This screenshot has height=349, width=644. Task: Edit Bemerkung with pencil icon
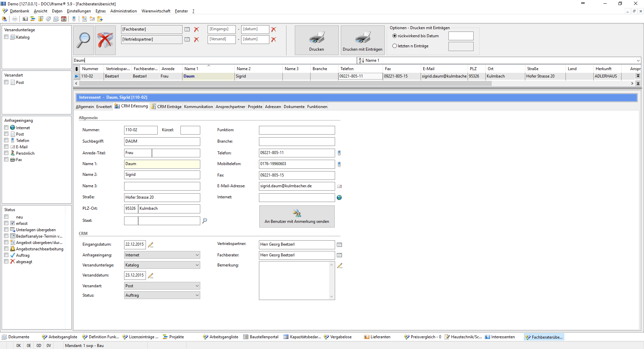tap(340, 266)
